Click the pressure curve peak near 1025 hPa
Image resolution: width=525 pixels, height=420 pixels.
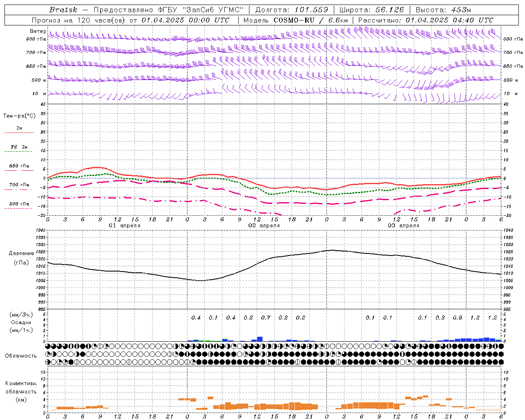point(331,250)
